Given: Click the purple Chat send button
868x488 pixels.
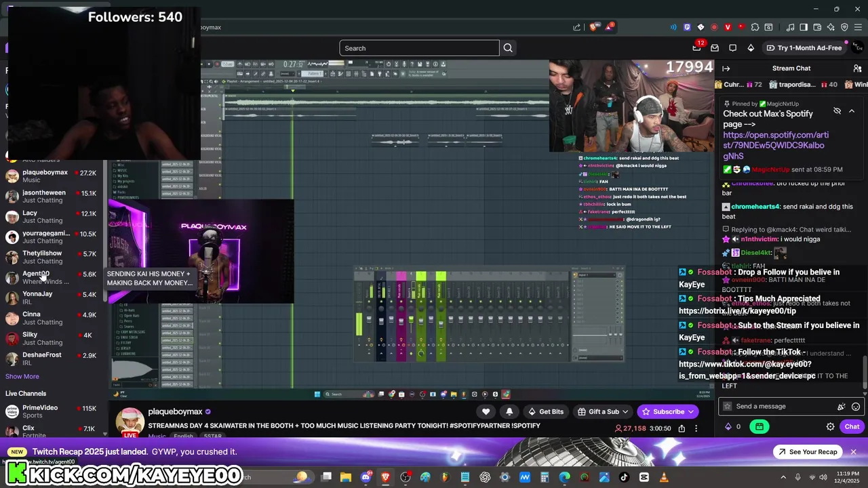Looking at the screenshot, I should click(852, 426).
